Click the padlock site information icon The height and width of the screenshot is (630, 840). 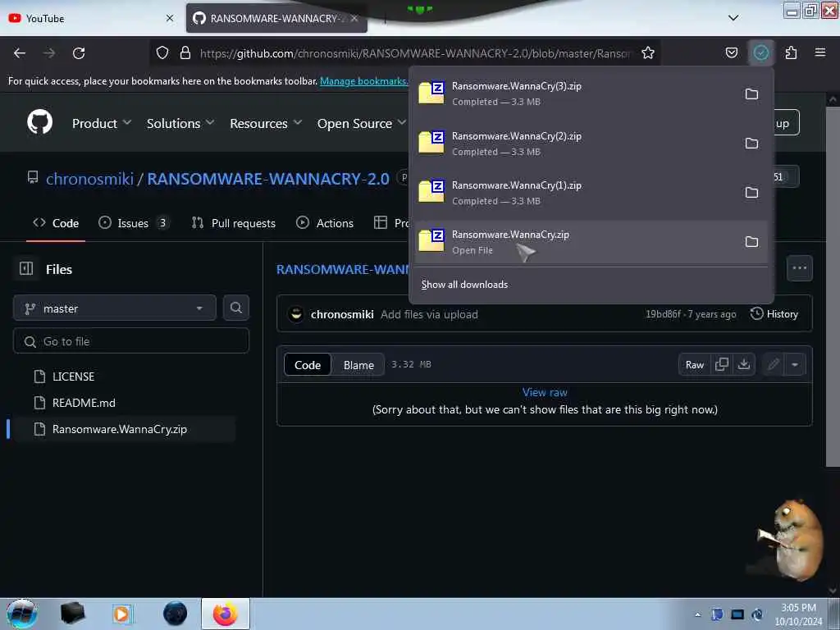[185, 52]
